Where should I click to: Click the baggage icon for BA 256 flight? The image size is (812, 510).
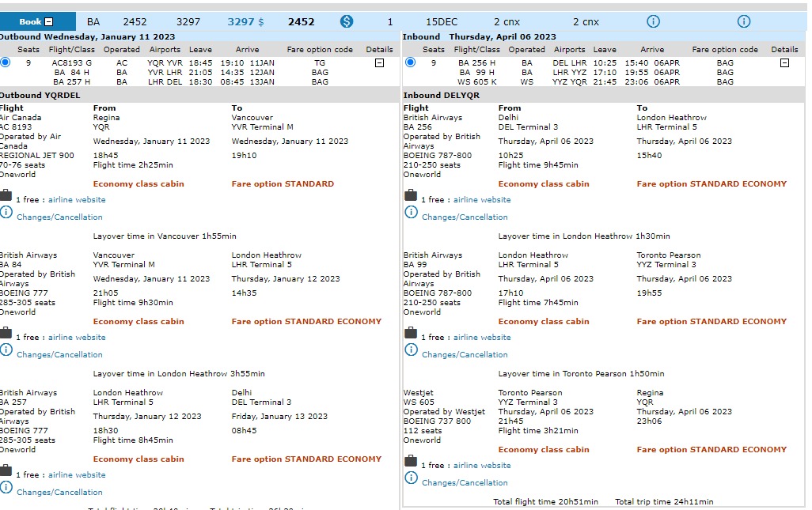tap(411, 196)
